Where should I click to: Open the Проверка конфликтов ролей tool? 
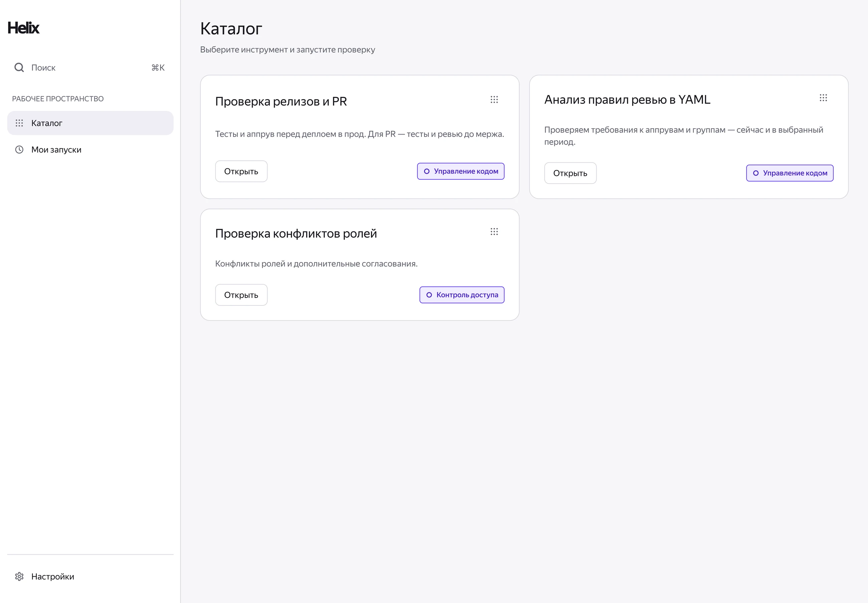tap(241, 295)
